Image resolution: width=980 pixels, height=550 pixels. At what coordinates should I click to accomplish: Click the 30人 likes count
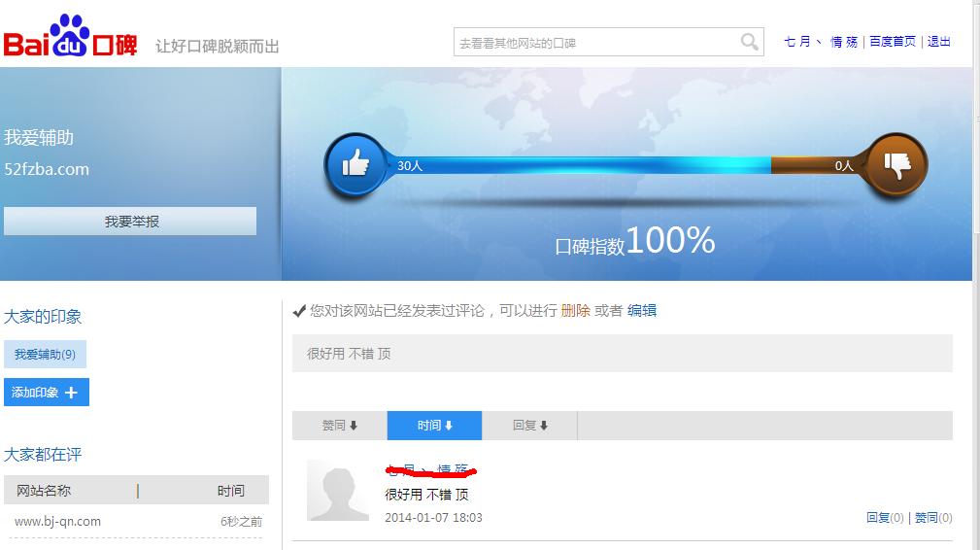410,165
